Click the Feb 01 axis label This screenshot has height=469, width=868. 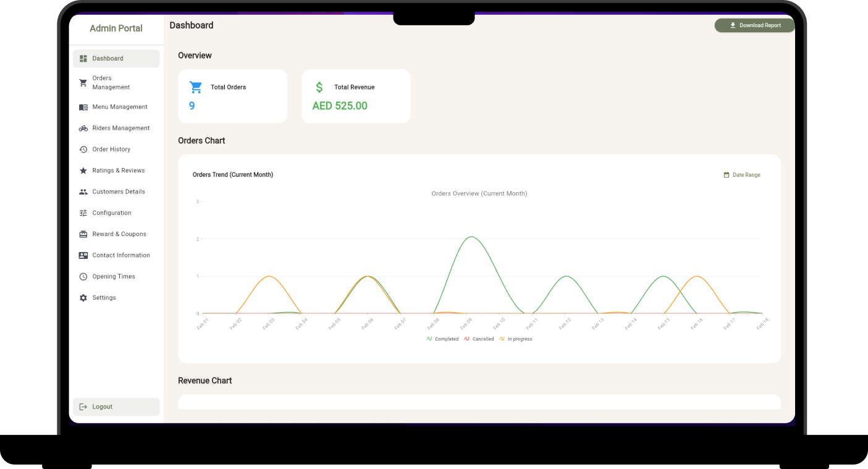pos(202,324)
